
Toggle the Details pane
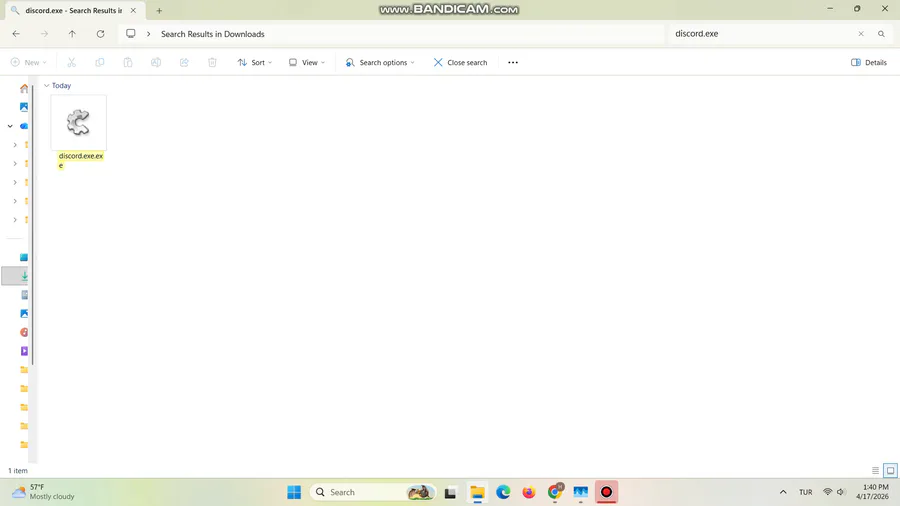click(x=869, y=63)
